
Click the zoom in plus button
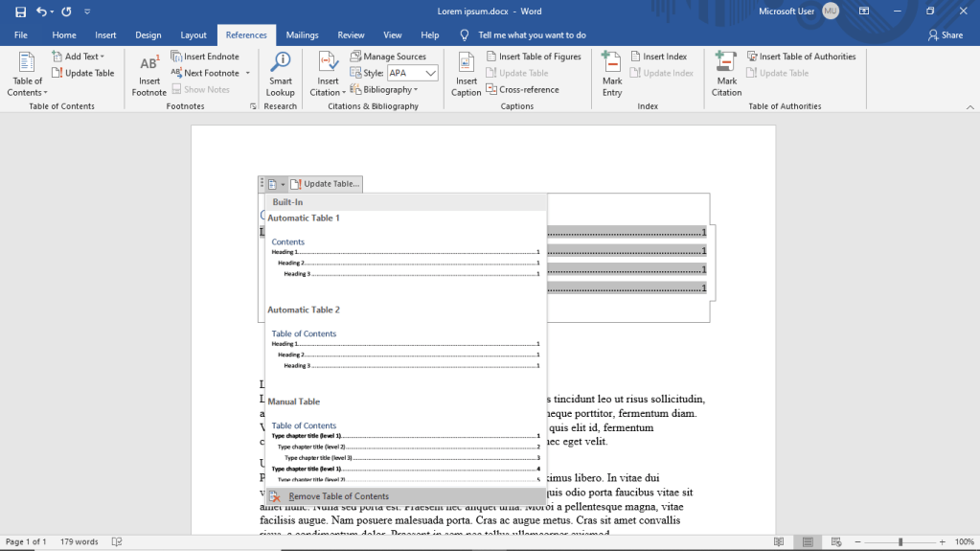pyautogui.click(x=943, y=541)
